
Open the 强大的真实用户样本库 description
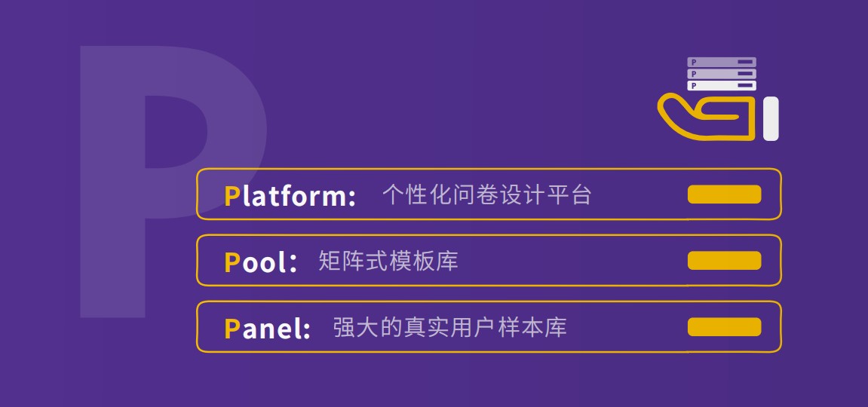[x=450, y=327]
